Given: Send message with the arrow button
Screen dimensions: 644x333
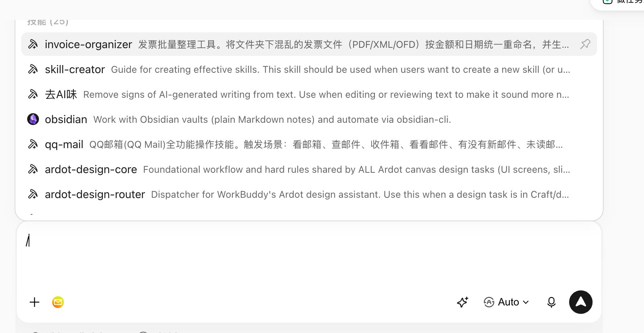Looking at the screenshot, I should pos(581,302).
